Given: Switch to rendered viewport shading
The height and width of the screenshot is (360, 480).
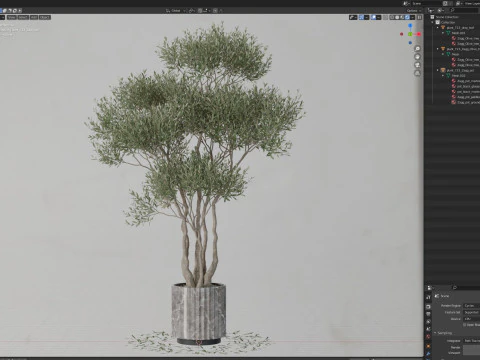Looking at the screenshot, I should [x=407, y=17].
